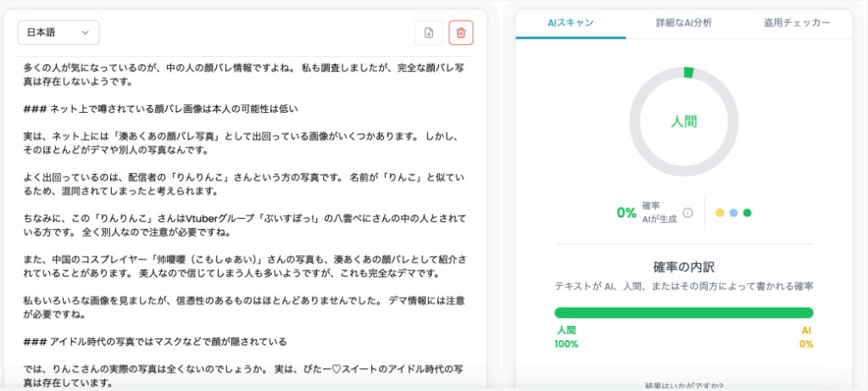Select the 盗用チェッカー tab
Image resolution: width=868 pixels, height=391 pixels.
point(797,23)
